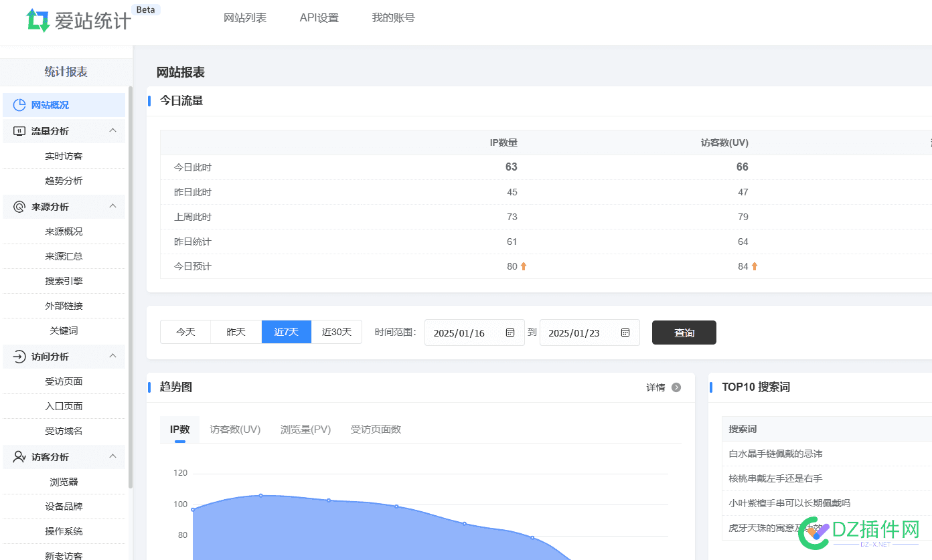Open 入口页面 in the sidebar
932x560 pixels.
64,406
